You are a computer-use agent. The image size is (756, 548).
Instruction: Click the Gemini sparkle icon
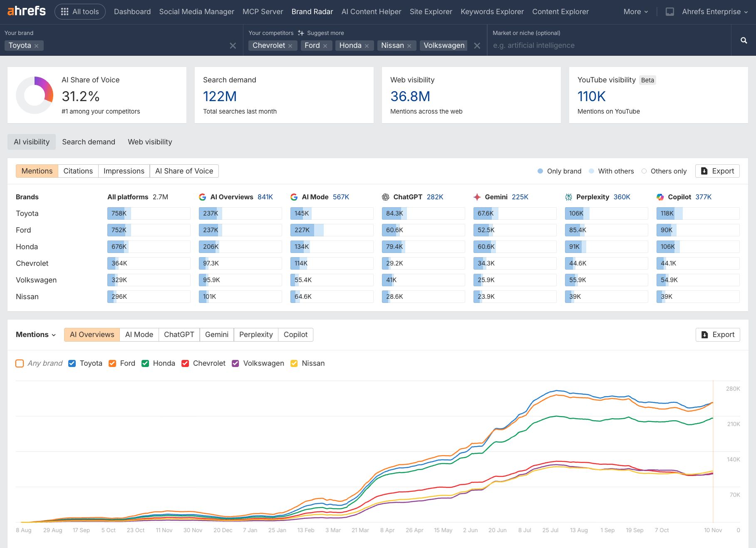(477, 197)
